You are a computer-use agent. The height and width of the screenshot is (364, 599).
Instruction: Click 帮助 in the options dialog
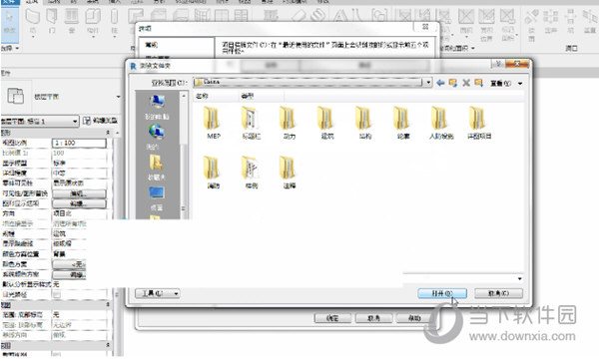[x=414, y=318]
